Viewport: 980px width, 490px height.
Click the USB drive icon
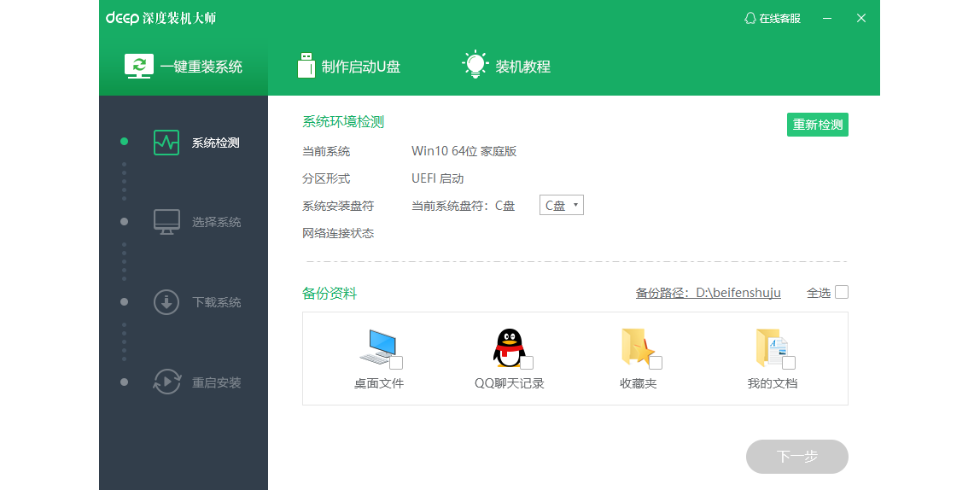[x=306, y=66]
